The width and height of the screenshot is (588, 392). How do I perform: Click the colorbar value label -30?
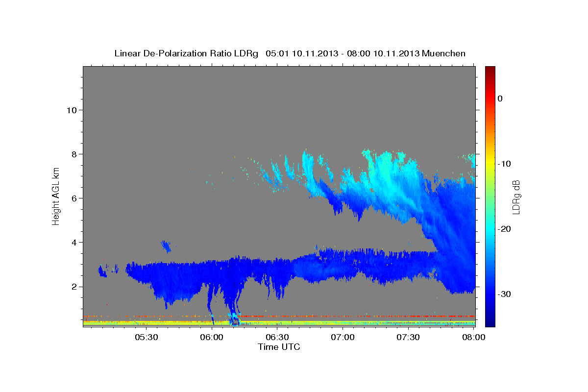[x=504, y=294]
